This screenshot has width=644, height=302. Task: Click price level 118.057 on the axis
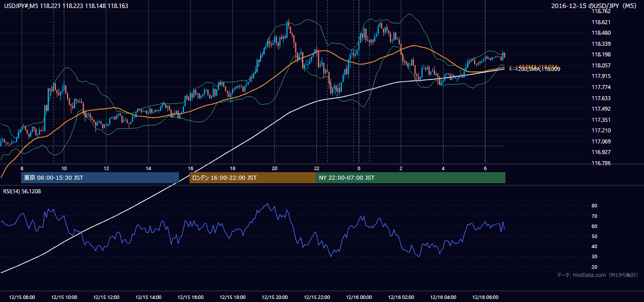[601, 65]
